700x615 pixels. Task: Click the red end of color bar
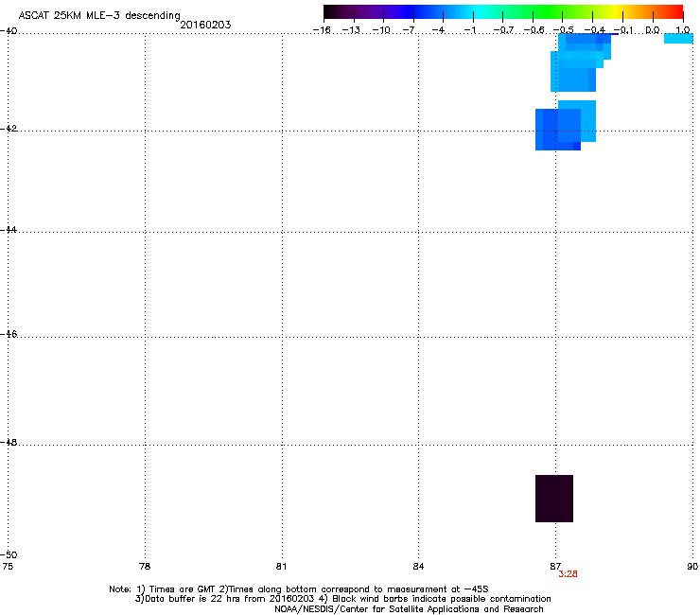(675, 11)
